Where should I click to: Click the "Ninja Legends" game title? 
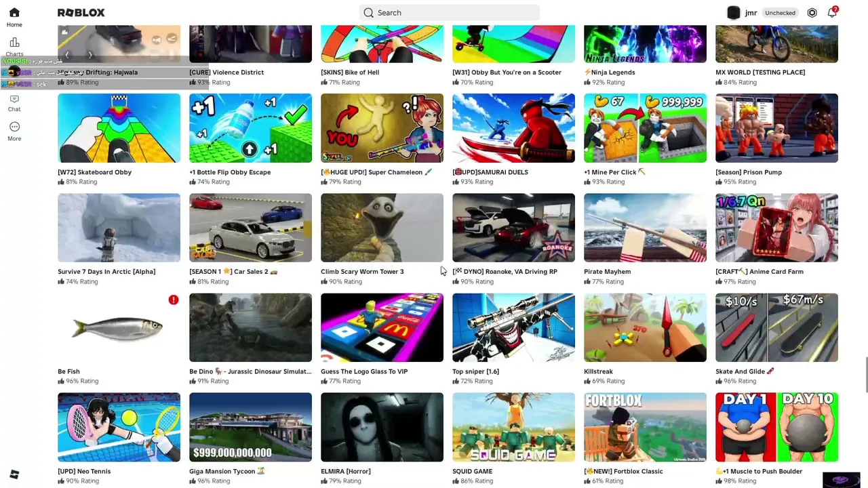point(610,73)
